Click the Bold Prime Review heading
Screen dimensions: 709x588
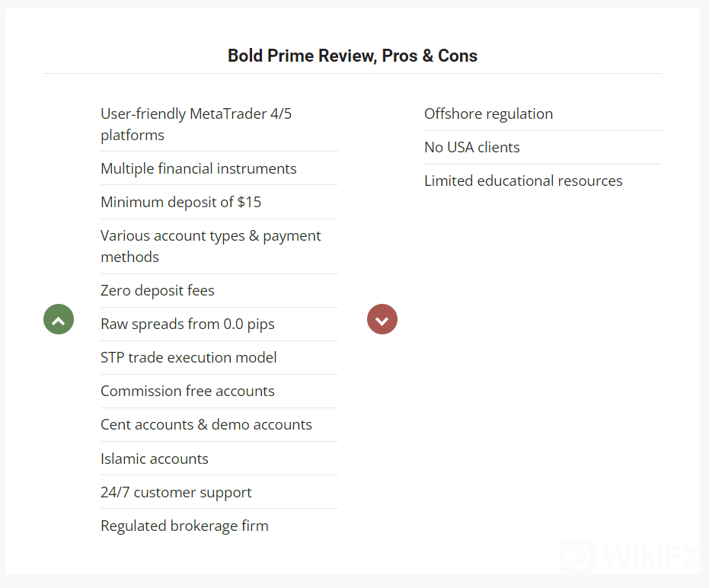point(353,56)
